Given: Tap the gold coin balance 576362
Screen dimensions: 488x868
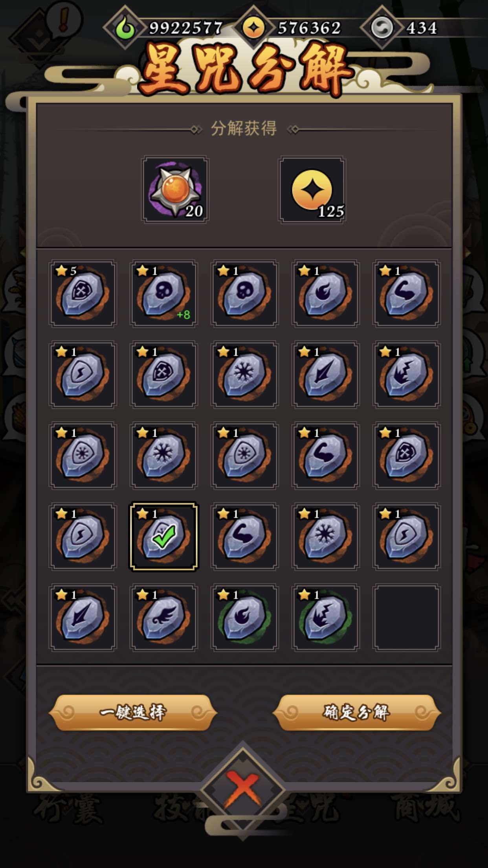Looking at the screenshot, I should tap(291, 28).
